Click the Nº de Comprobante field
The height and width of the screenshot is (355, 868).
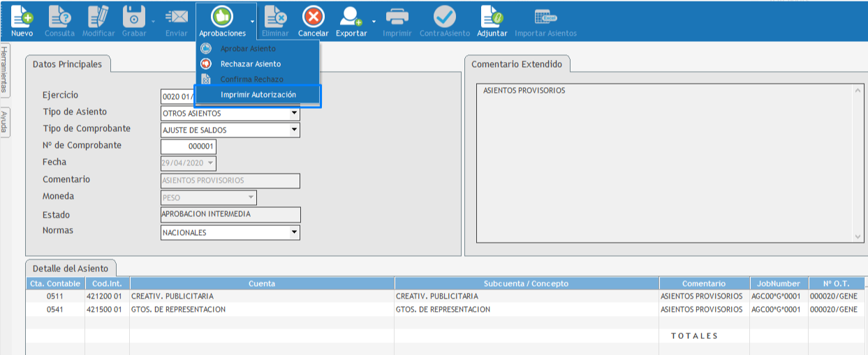(x=189, y=146)
